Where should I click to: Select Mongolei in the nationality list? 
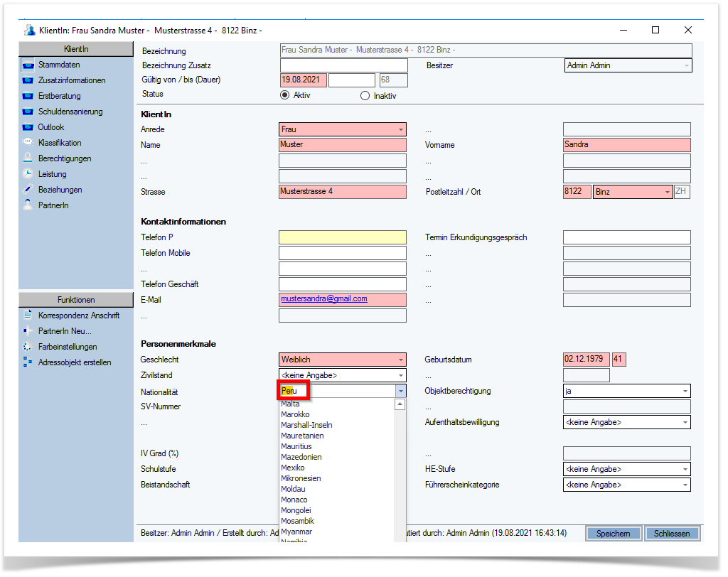tap(336, 511)
